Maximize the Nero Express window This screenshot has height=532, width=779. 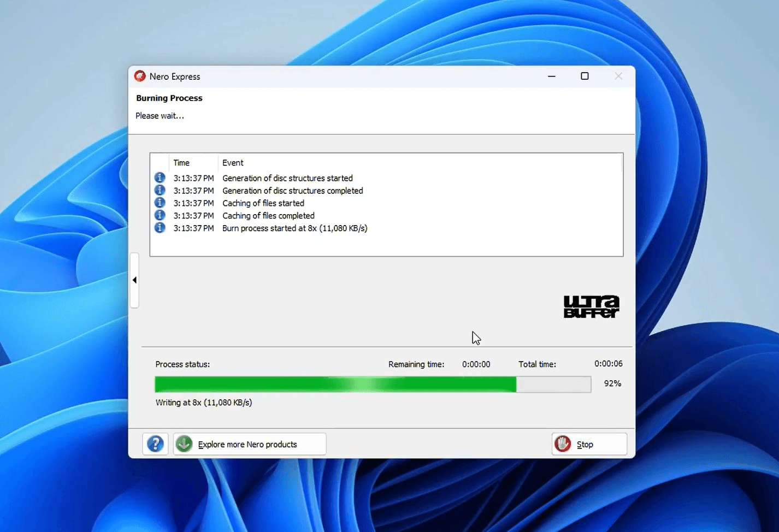pyautogui.click(x=585, y=76)
